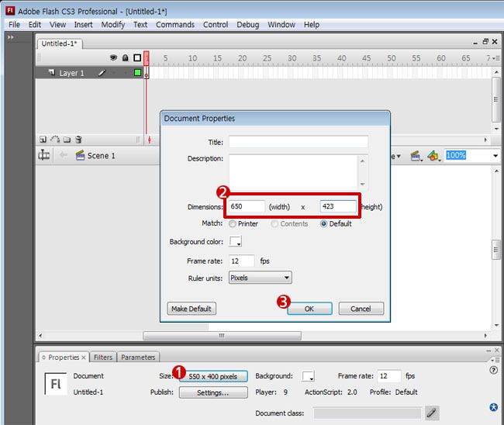Click the Scene 1 label
504x425 pixels.
102,156
